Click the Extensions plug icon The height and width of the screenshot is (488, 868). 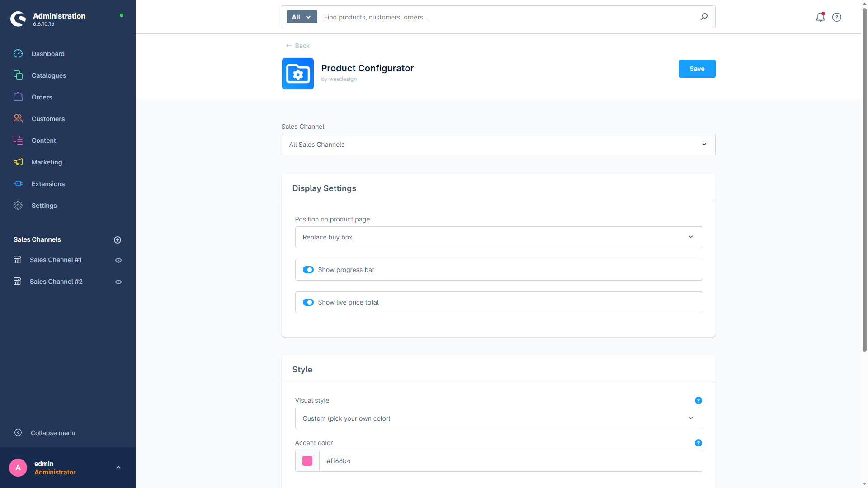click(18, 183)
